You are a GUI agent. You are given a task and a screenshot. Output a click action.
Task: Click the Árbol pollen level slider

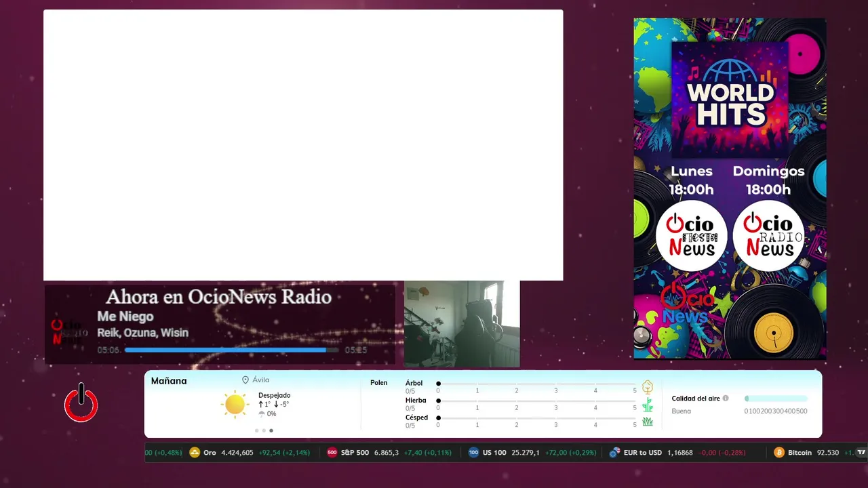536,384
